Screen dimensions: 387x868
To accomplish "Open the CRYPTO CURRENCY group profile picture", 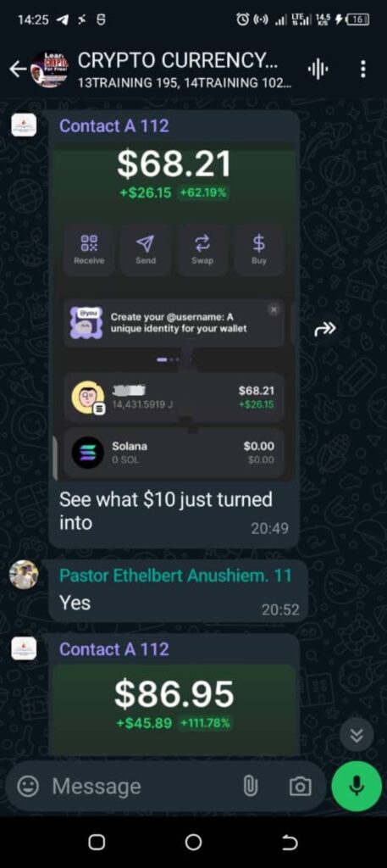I will point(49,70).
